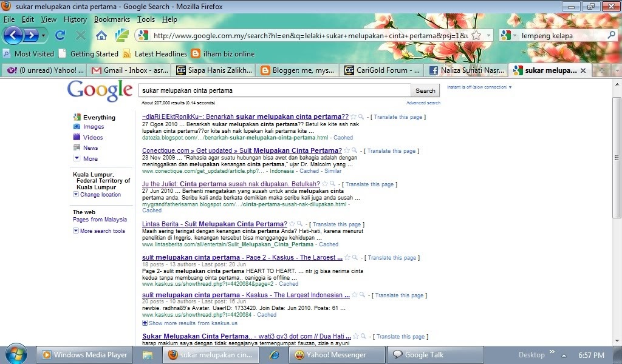
Task: Click the search magnifier in the search box
Action: pyautogui.click(x=611, y=36)
